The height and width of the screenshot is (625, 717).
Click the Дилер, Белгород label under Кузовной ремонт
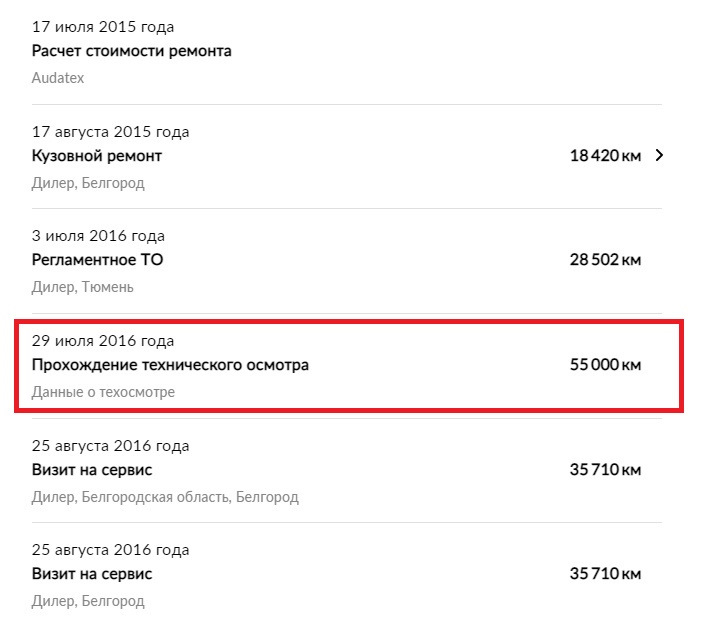(x=88, y=183)
